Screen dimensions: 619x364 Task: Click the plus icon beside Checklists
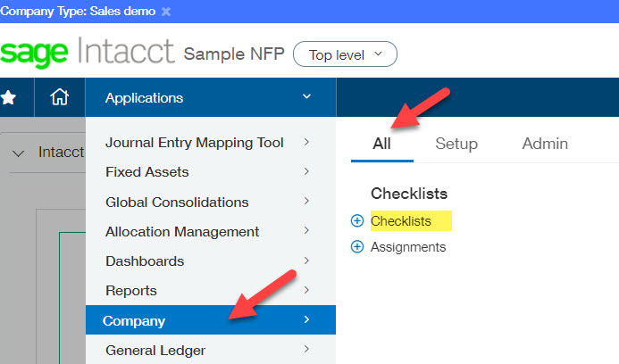coord(358,221)
